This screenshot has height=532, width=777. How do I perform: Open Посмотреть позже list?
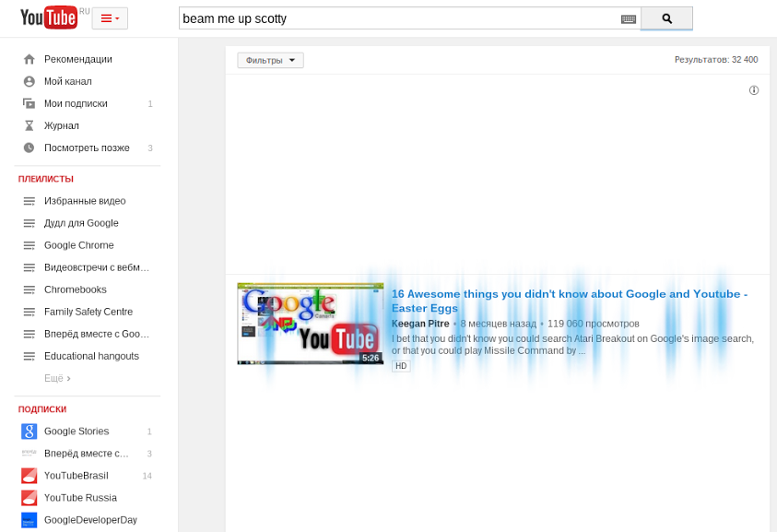coord(87,148)
